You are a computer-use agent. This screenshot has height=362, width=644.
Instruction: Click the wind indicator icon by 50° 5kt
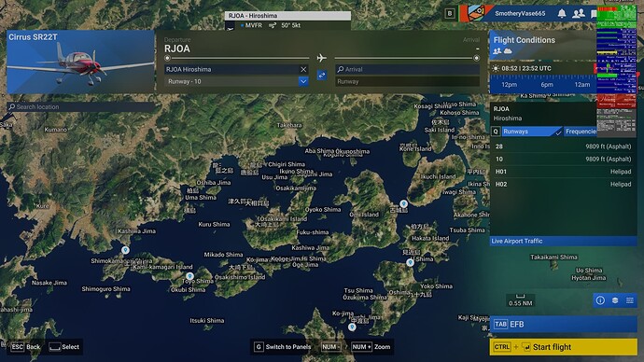(273, 25)
